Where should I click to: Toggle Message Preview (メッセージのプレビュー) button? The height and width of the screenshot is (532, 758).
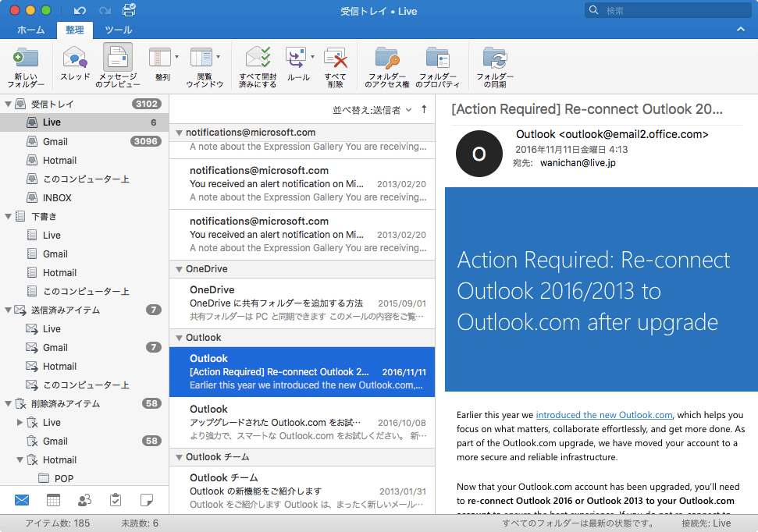pyautogui.click(x=117, y=66)
